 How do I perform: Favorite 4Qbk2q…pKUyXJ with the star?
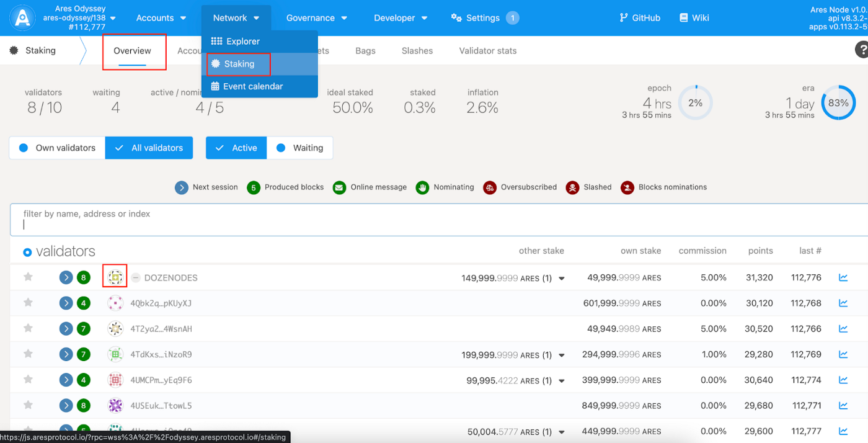[28, 303]
